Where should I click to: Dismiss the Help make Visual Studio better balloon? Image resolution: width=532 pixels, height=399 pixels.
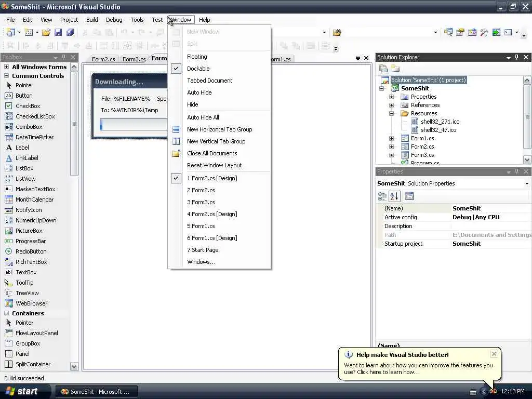coord(494,354)
